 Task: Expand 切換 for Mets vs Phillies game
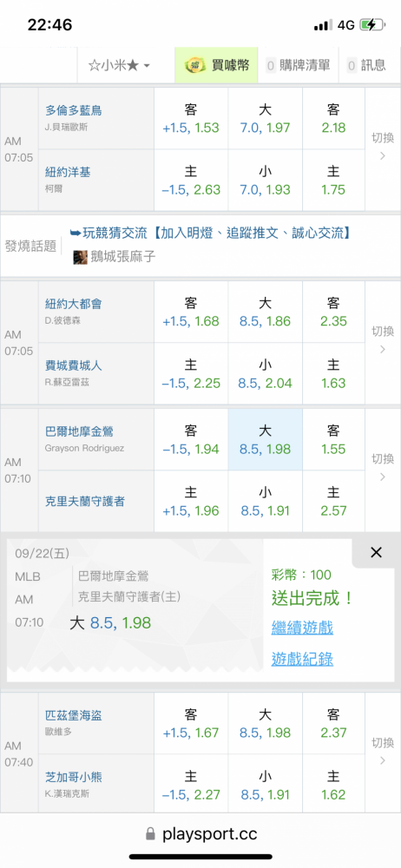(383, 342)
